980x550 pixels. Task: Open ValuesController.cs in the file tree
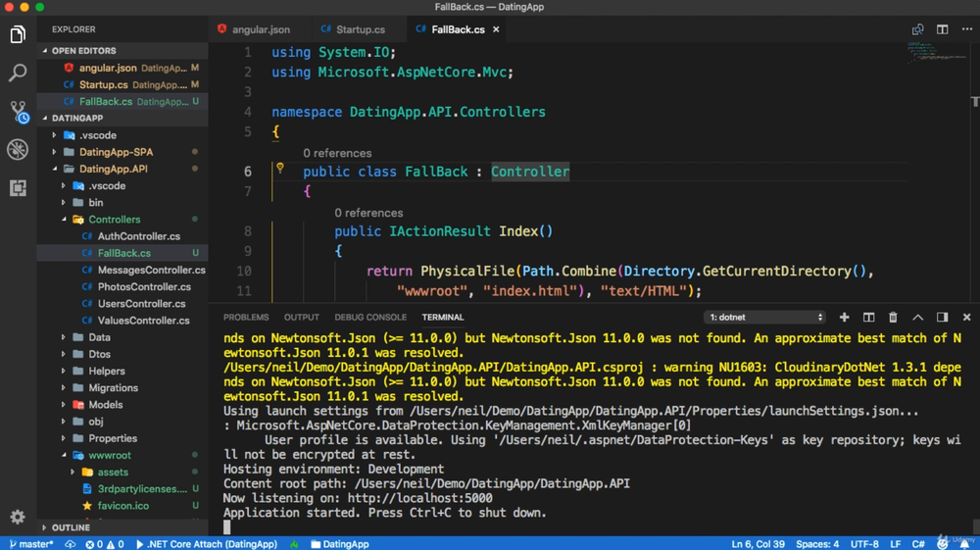[143, 321]
